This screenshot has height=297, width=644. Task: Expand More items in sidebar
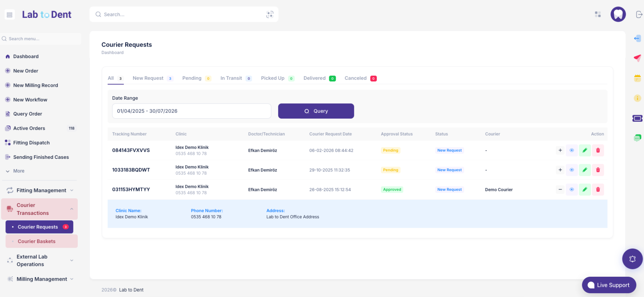[x=19, y=171]
